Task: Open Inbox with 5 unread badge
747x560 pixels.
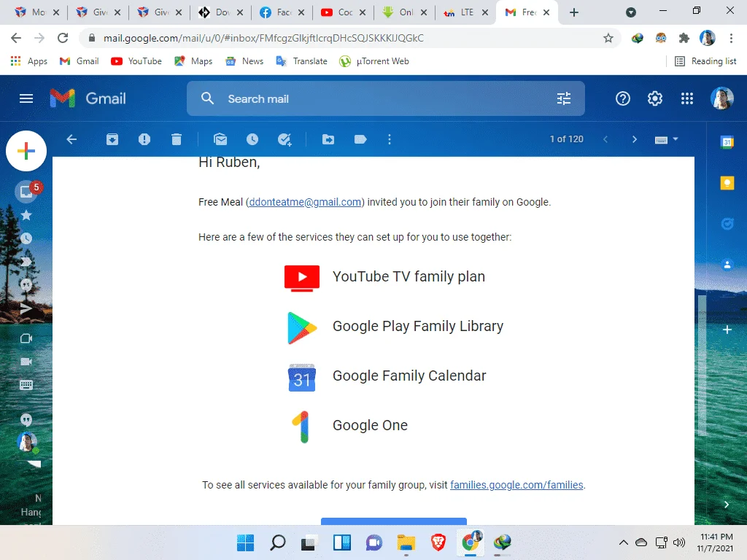Action: tap(27, 192)
